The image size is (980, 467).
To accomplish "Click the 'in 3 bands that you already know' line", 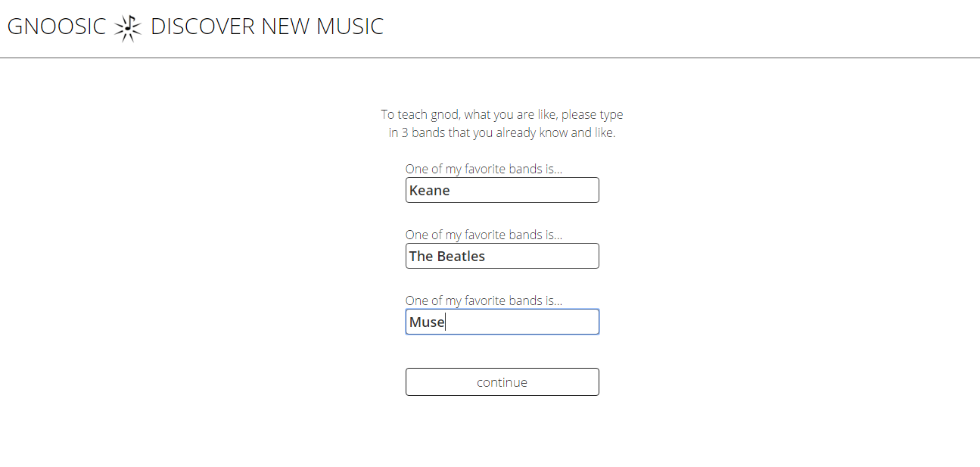I will [x=502, y=133].
